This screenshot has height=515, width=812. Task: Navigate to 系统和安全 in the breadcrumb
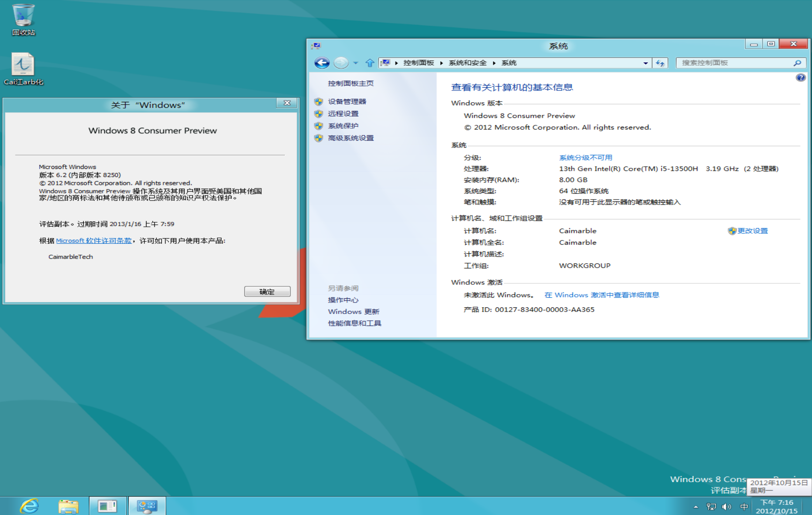pos(467,63)
